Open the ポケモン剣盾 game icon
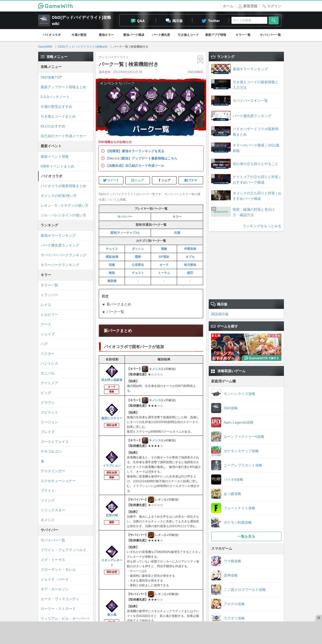 [x=216, y=522]
